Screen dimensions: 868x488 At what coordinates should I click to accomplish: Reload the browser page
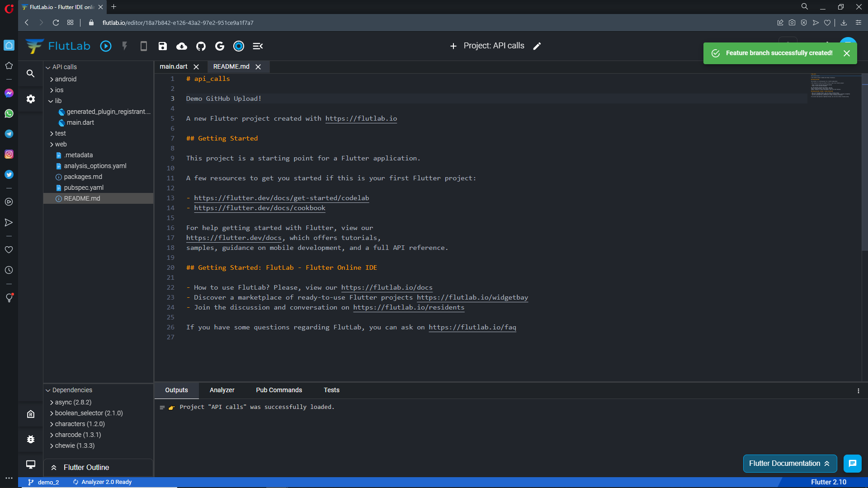click(x=56, y=23)
